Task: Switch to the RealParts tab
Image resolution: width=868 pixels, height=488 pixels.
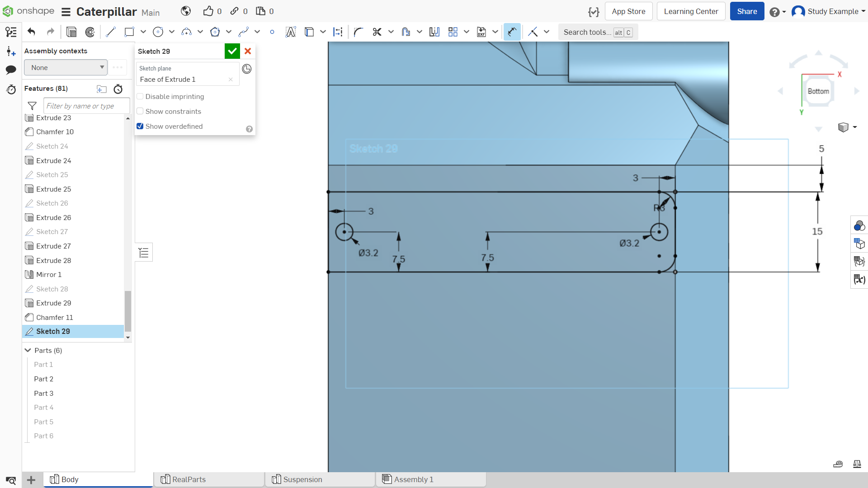Action: (x=209, y=479)
